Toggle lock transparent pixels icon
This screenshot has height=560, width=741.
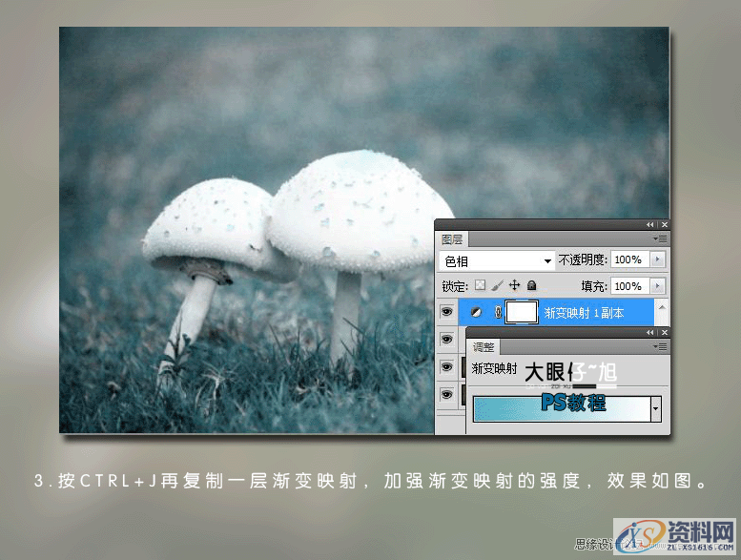pyautogui.click(x=480, y=285)
